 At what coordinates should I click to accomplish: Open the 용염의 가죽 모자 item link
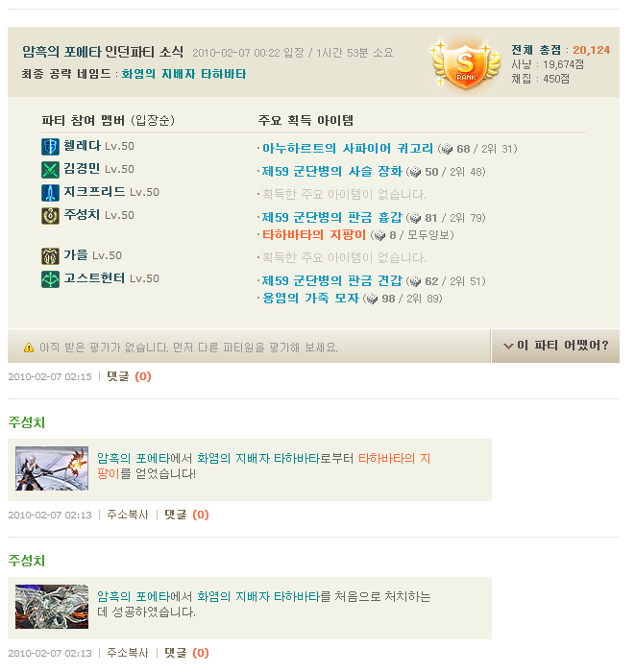tap(310, 299)
